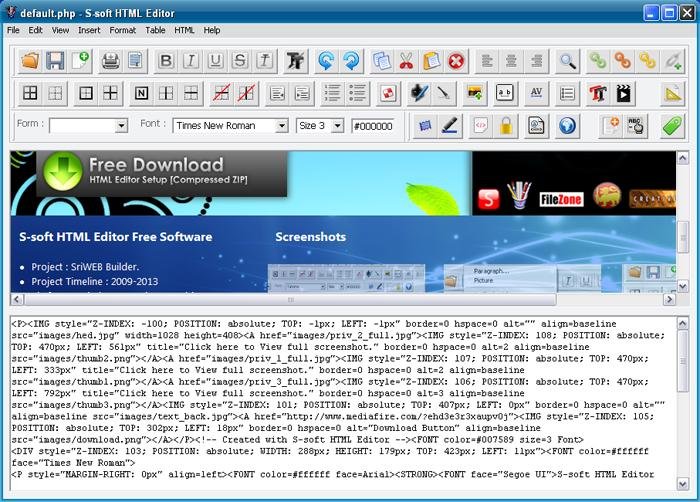Click the yellow ruler triangle icon

[673, 93]
